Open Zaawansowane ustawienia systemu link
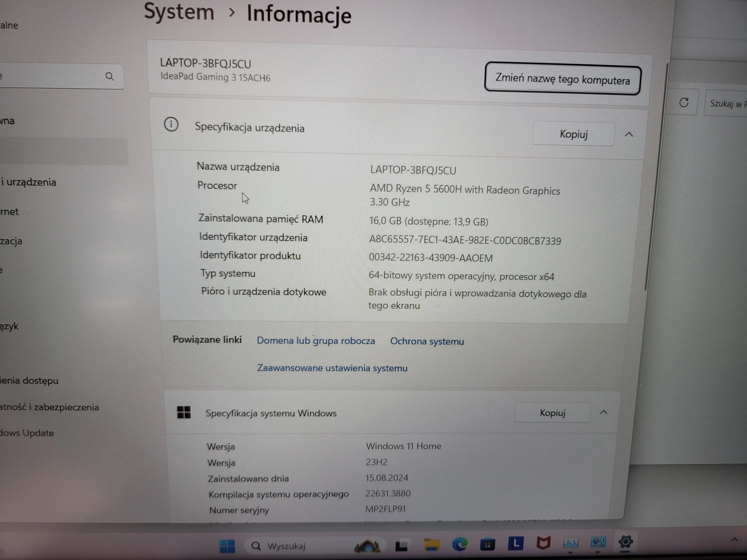The height and width of the screenshot is (560, 747). point(332,368)
